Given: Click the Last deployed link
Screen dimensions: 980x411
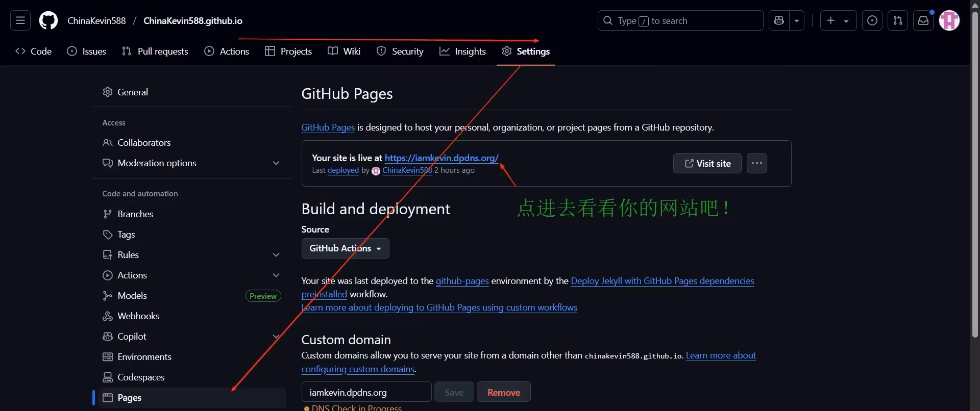Looking at the screenshot, I should click(x=343, y=170).
